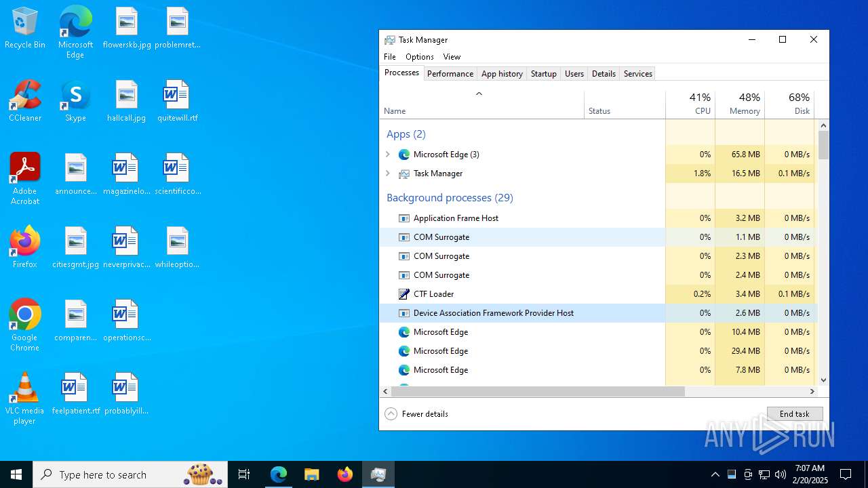The height and width of the screenshot is (488, 868).
Task: Select the operationsc... document icon
Action: pos(127,321)
